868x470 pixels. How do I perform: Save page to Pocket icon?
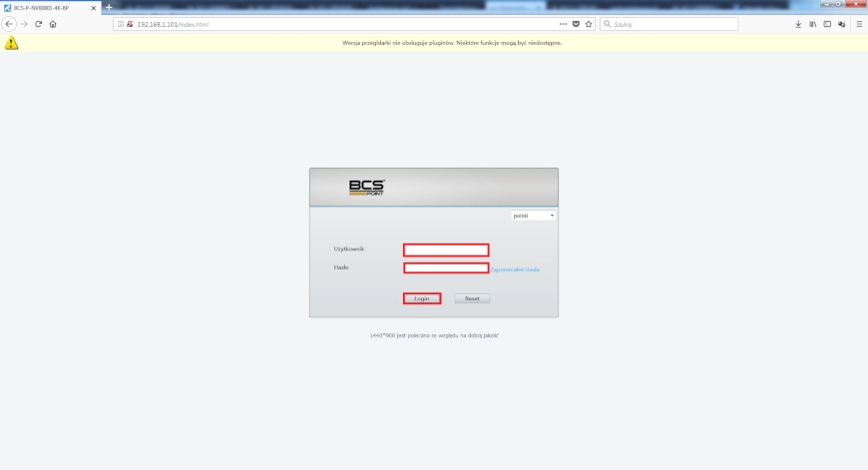[x=576, y=24]
